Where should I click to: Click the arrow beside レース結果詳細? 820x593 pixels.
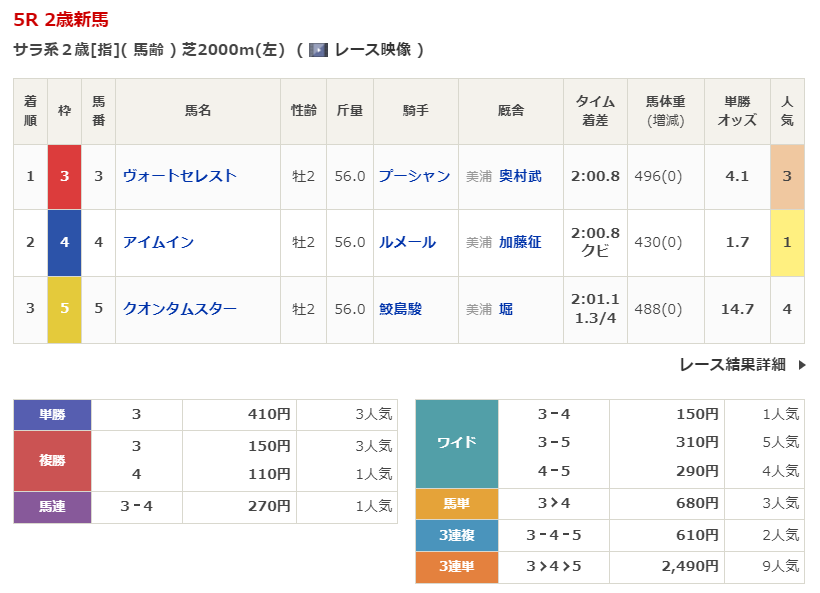802,365
